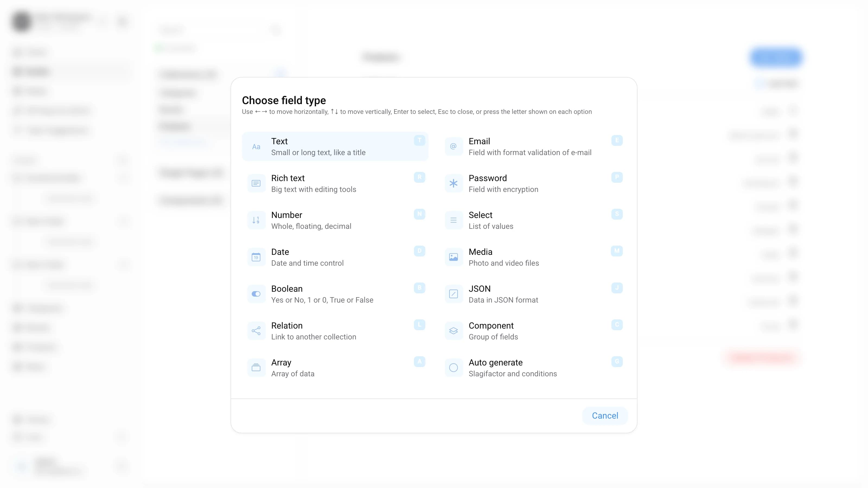The height and width of the screenshot is (488, 868).
Task: Choose the Component layers icon
Action: [454, 331]
